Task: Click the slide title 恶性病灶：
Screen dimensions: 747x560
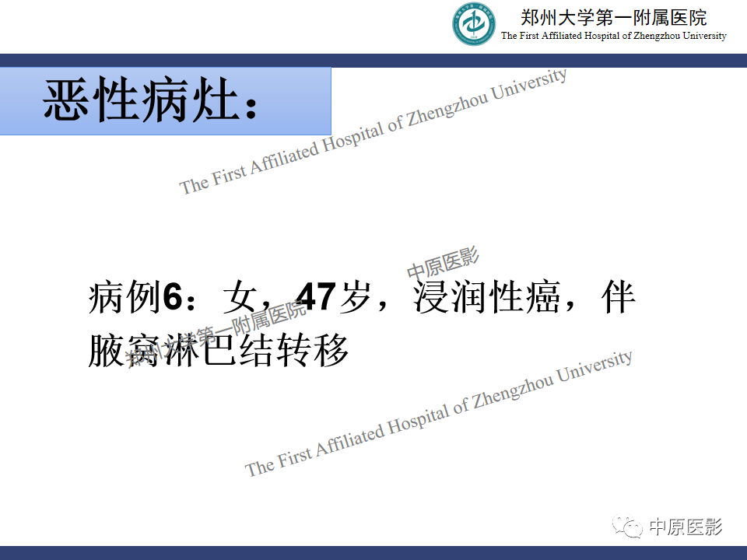Action: click(151, 100)
